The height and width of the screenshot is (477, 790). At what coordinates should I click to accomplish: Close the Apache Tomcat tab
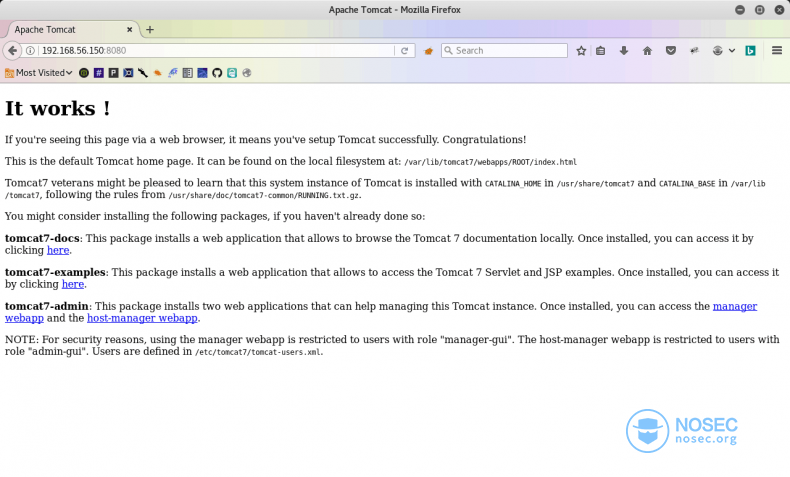[x=129, y=30]
